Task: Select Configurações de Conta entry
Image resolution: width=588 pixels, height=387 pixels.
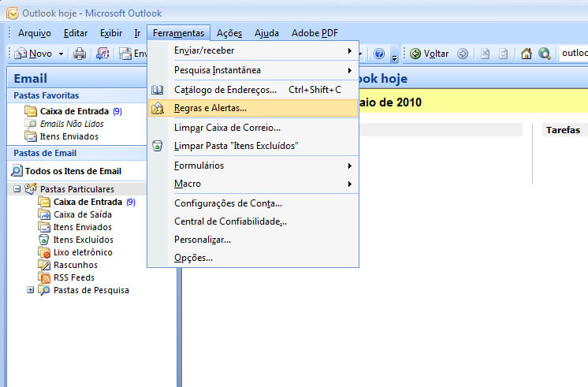Action: [x=254, y=203]
